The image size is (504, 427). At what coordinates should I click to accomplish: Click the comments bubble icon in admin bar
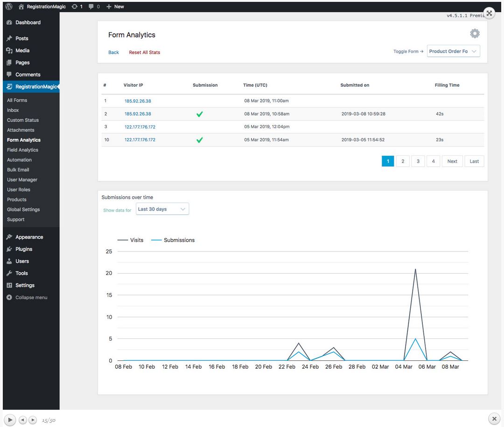tap(91, 7)
